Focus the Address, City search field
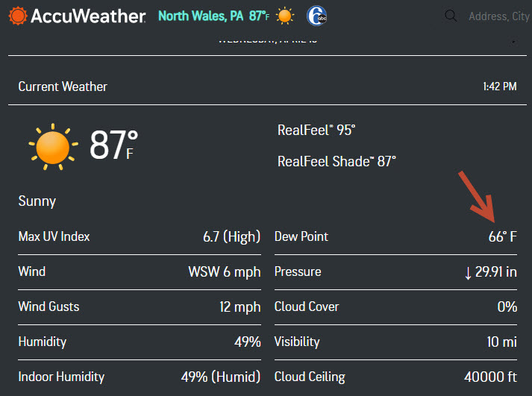532x396 pixels. (498, 16)
